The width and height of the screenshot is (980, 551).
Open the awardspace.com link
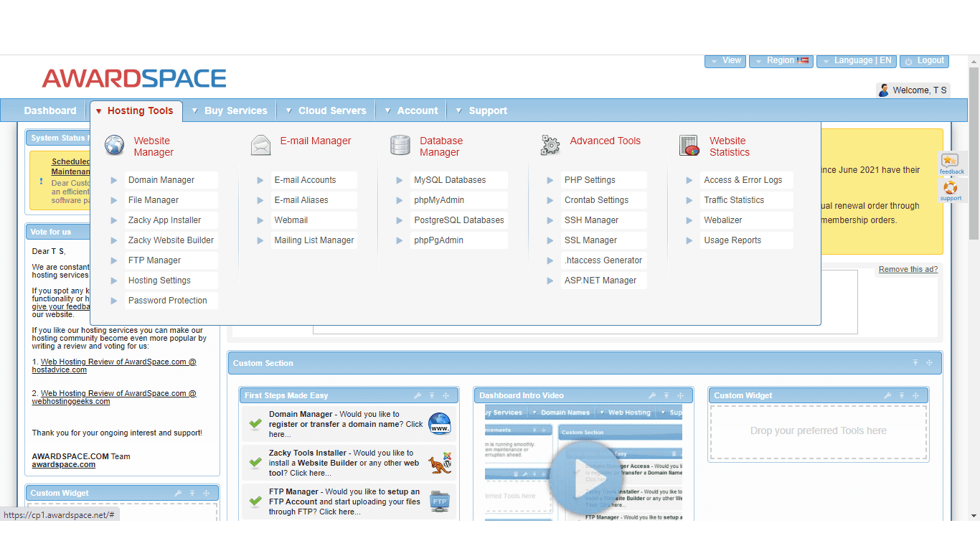pos(64,465)
